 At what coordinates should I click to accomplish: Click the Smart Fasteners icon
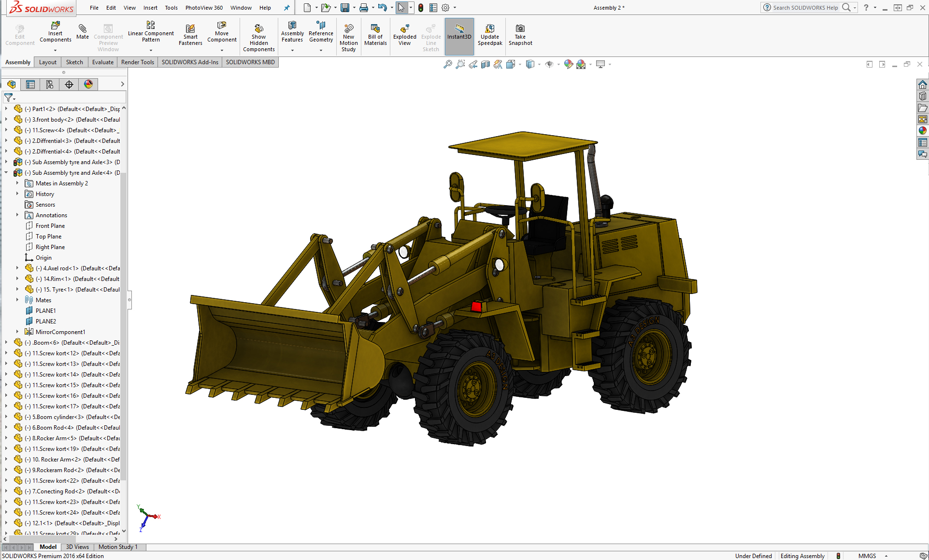tap(190, 35)
